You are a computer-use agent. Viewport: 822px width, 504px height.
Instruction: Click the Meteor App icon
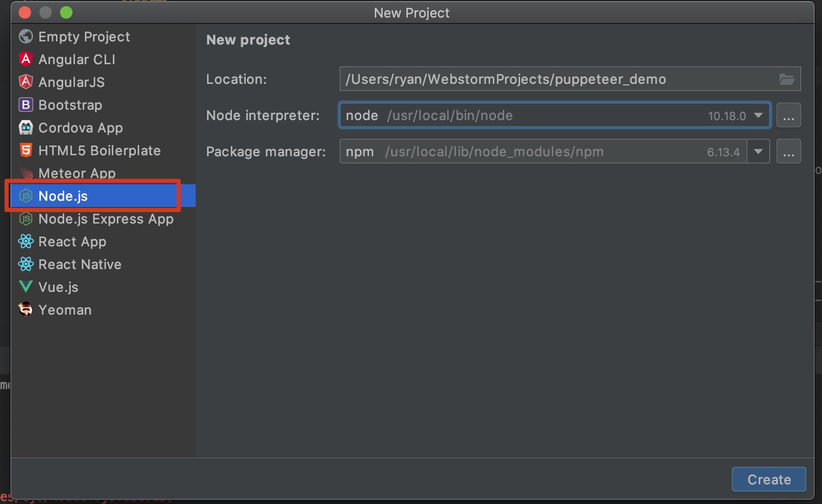(26, 173)
